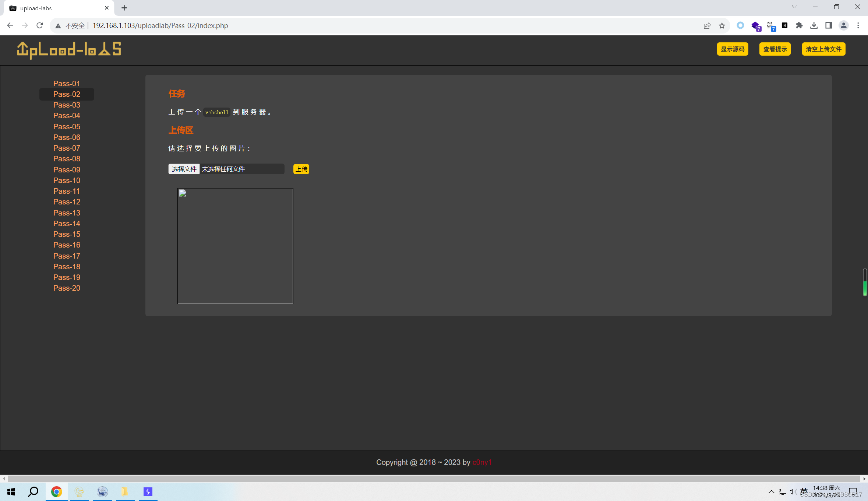
Task: Bookmark this page with star icon
Action: tap(721, 25)
